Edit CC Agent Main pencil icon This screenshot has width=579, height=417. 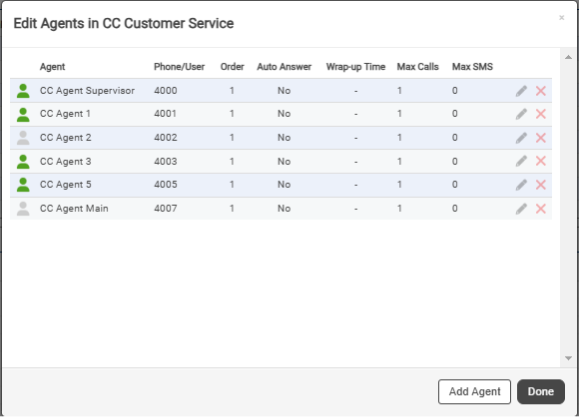(x=521, y=209)
